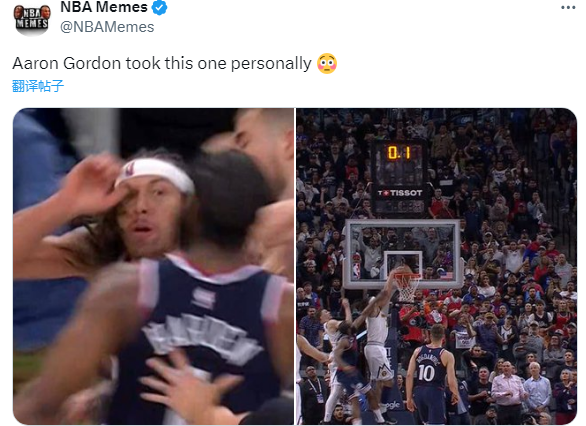This screenshot has height=426, width=586.
Task: Translate the post via 翻译帖子 link
Action: pos(38,86)
